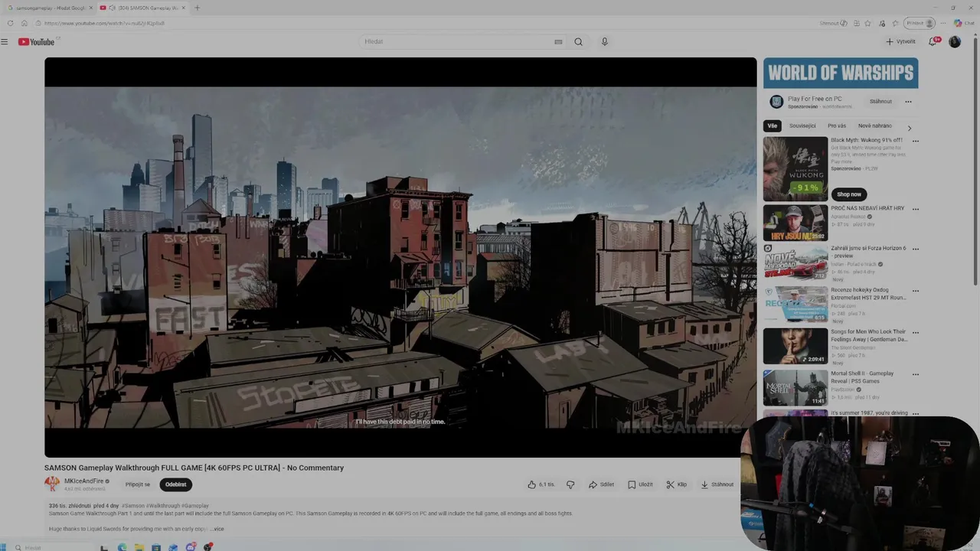The image size is (980, 551).
Task: Select the Související filter chip
Action: [802, 126]
